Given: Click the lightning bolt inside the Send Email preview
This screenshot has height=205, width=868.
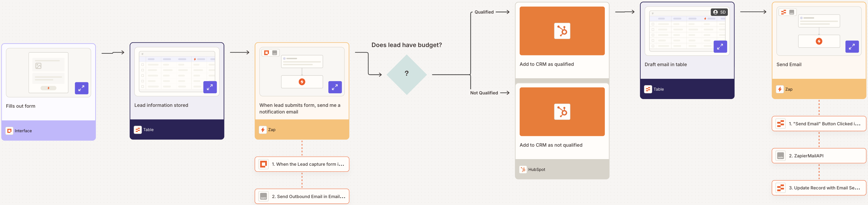Looking at the screenshot, I should (819, 42).
